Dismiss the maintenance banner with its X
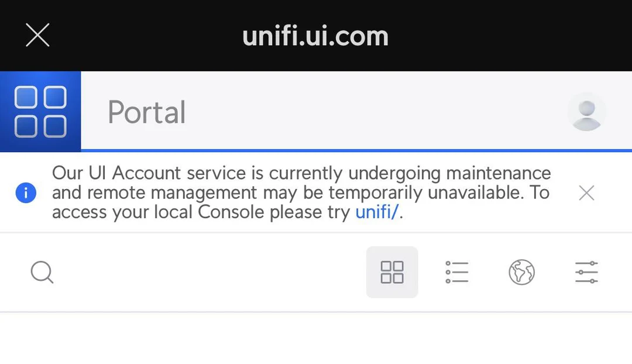Viewport: 632px width, 364px height. (x=586, y=193)
